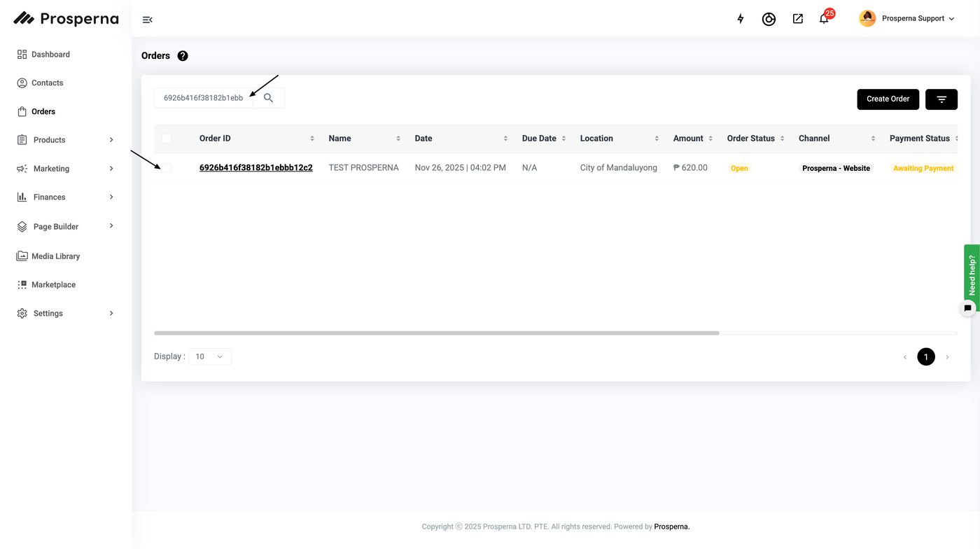
Task: Collapse the sidebar menu toggle icon
Action: (x=147, y=20)
